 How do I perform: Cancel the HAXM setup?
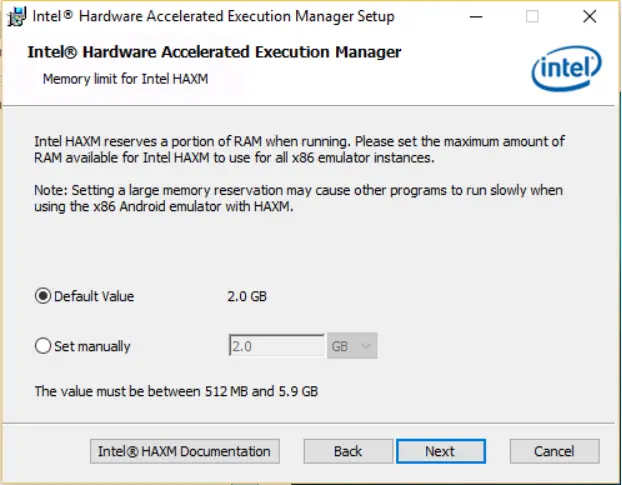click(554, 451)
